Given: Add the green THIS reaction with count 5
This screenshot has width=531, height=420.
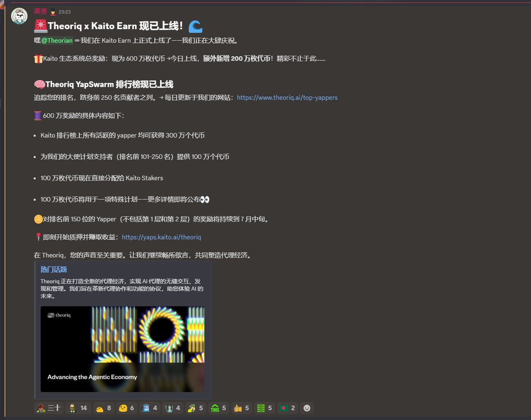Looking at the screenshot, I should coord(219,408).
